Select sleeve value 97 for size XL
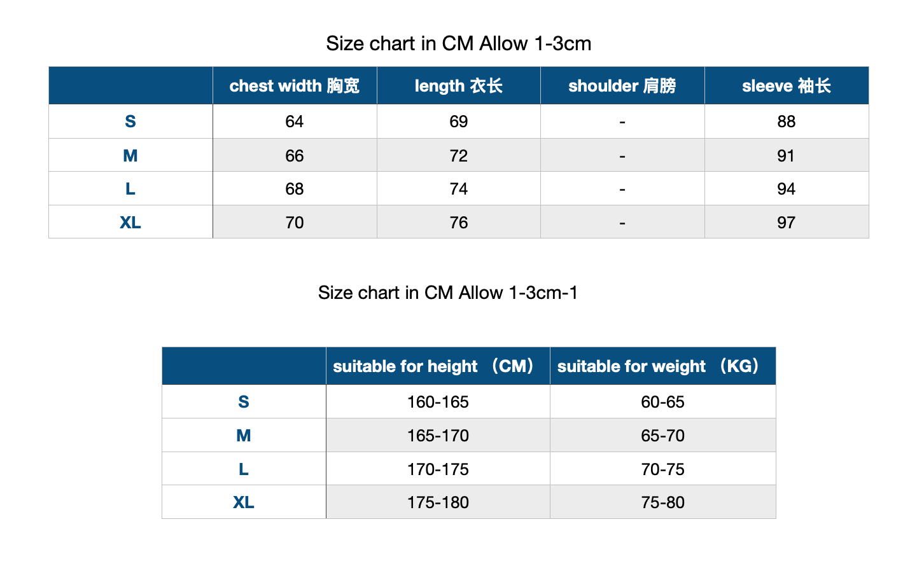Viewport: 924px width, 580px height. coord(787,222)
